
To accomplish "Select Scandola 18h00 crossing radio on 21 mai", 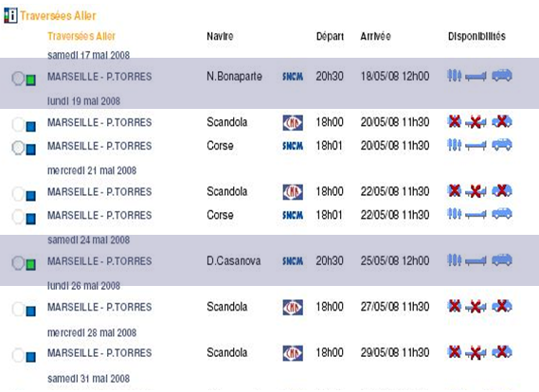I will pyautogui.click(x=18, y=194).
